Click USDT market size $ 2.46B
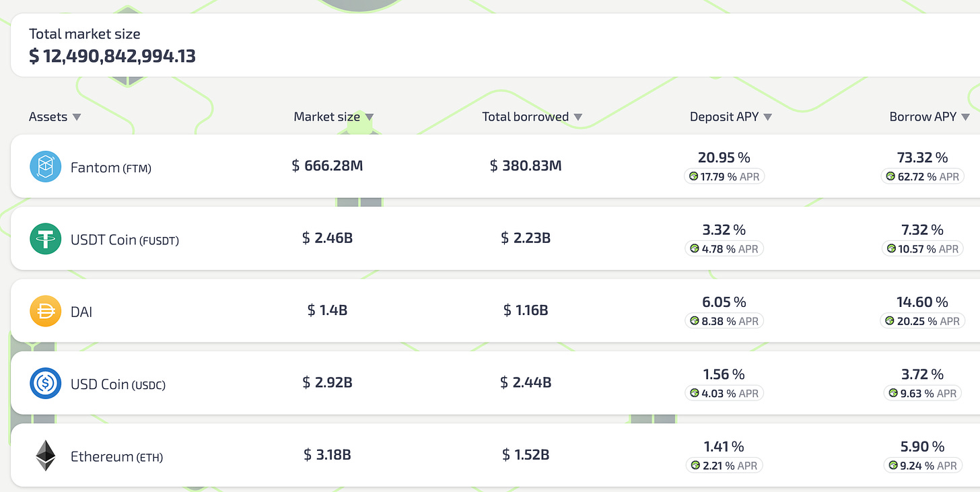980x492 pixels. click(x=327, y=238)
